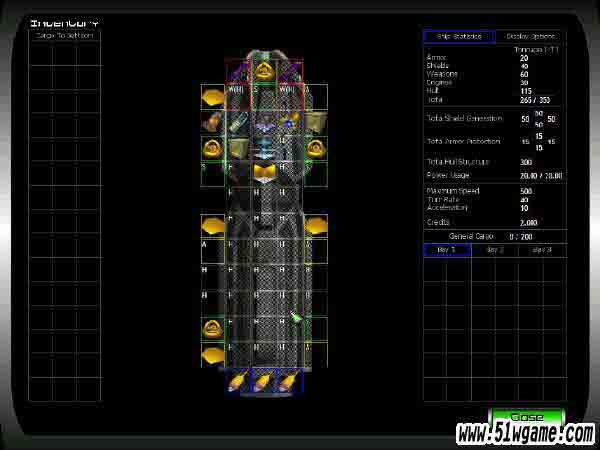Screen dimensions: 600x450
Task: Click the green Close button
Action: (x=527, y=417)
